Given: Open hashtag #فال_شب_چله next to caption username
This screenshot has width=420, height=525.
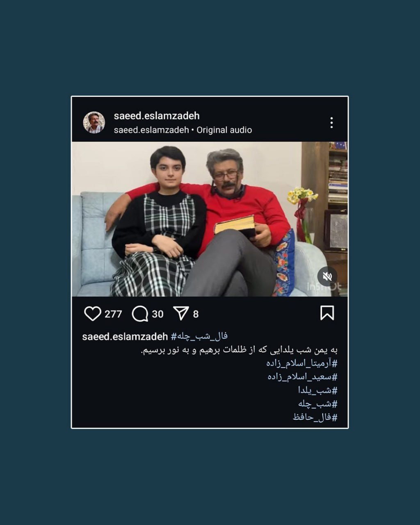Looking at the screenshot, I should 199,337.
